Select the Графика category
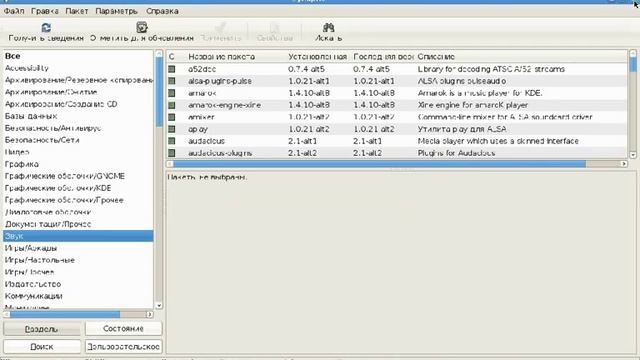 (78, 164)
